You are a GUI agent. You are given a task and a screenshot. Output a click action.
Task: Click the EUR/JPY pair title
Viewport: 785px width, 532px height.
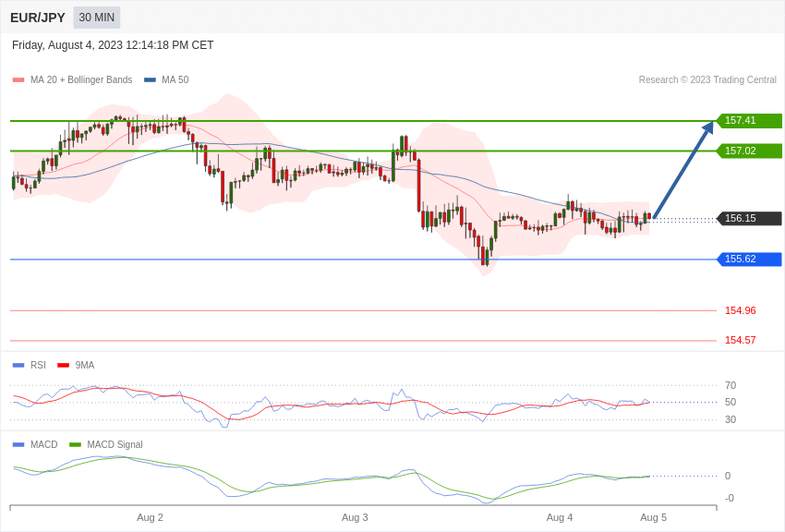pos(38,18)
